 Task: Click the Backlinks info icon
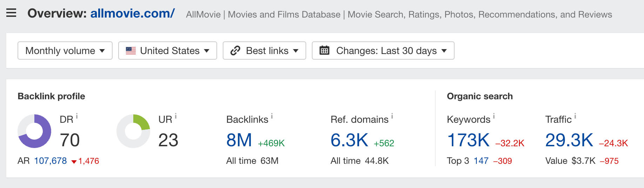click(x=272, y=116)
